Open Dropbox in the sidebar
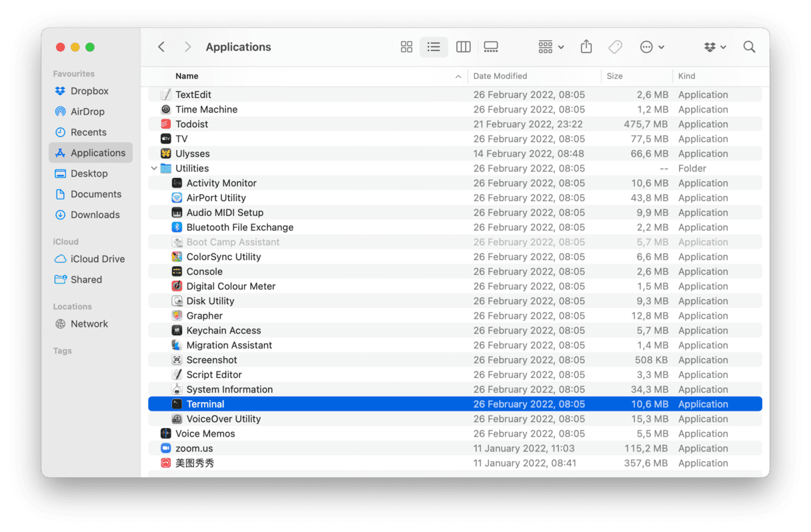Viewport: 811px width, 532px height. coord(91,91)
